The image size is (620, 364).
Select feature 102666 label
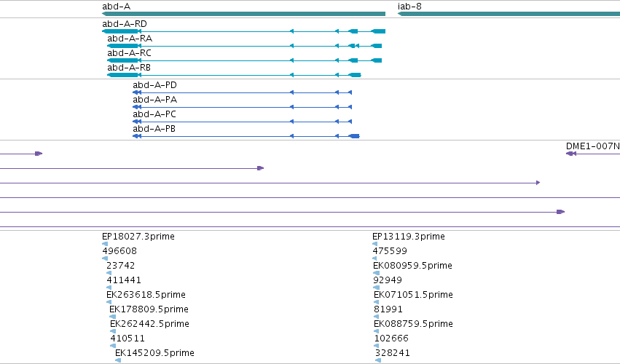coord(391,339)
